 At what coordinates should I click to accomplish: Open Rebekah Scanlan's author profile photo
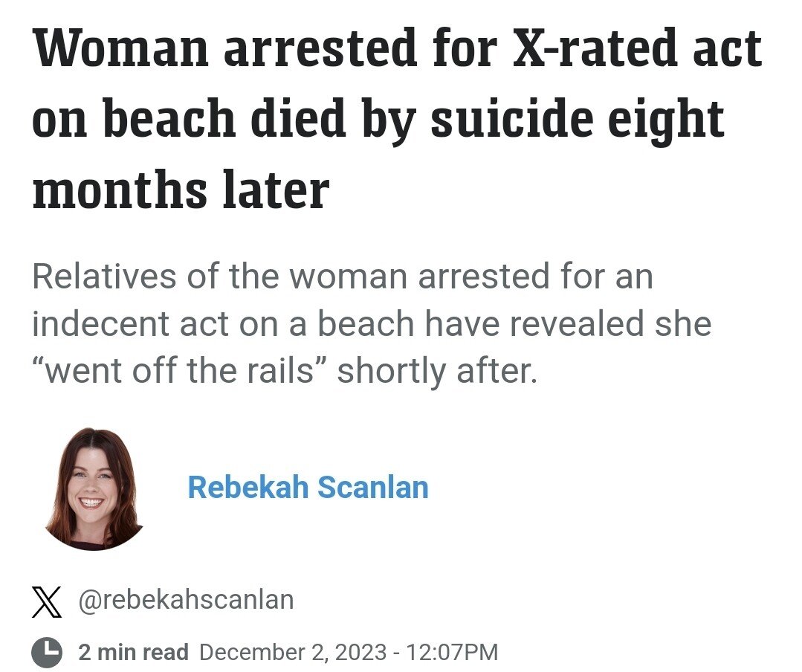tap(94, 489)
